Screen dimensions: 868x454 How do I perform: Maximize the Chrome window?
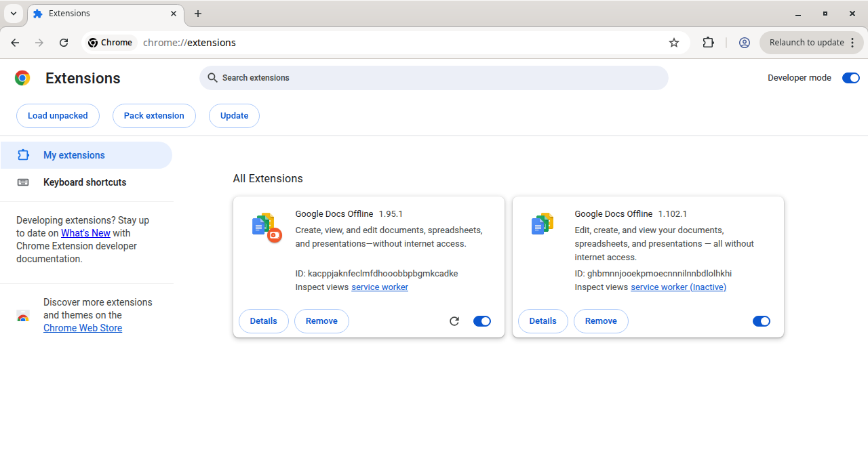[825, 14]
